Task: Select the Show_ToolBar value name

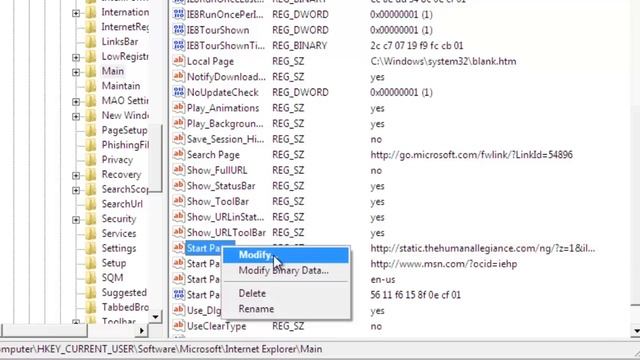Action: click(x=218, y=202)
